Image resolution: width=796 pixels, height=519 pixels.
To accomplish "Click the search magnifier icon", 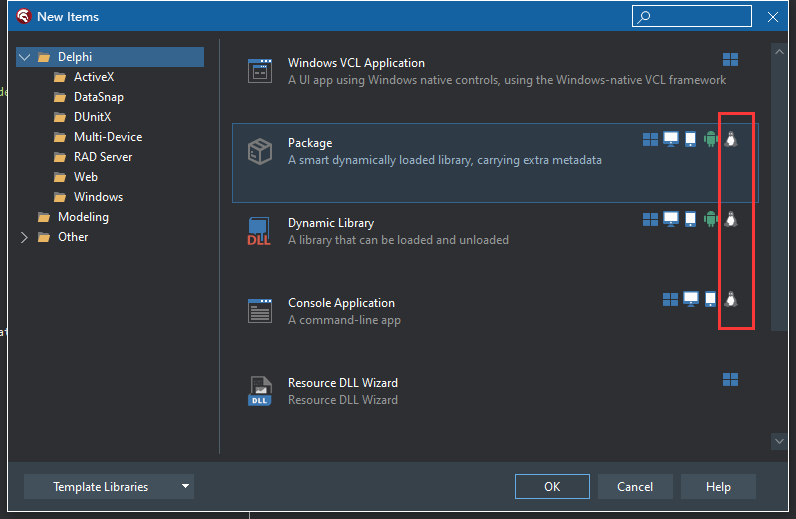I will coord(644,17).
